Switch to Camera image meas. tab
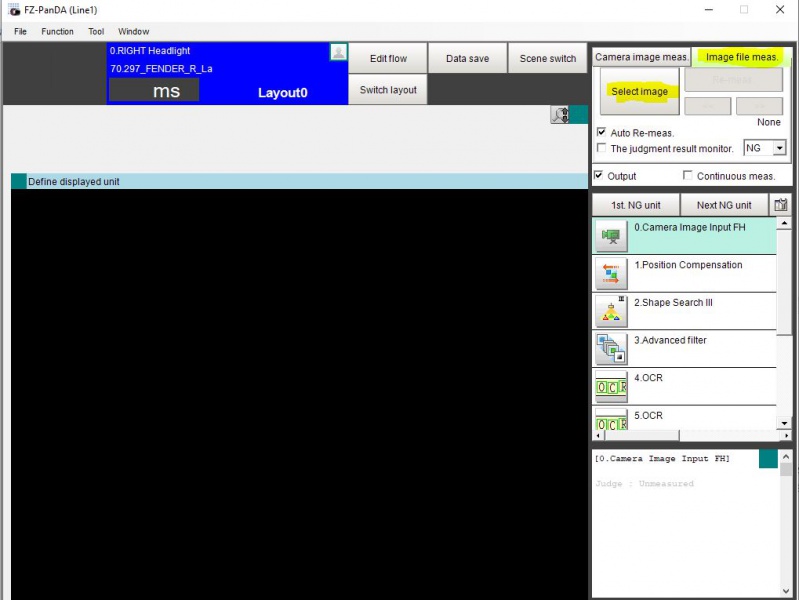The width and height of the screenshot is (799, 600). tap(641, 57)
